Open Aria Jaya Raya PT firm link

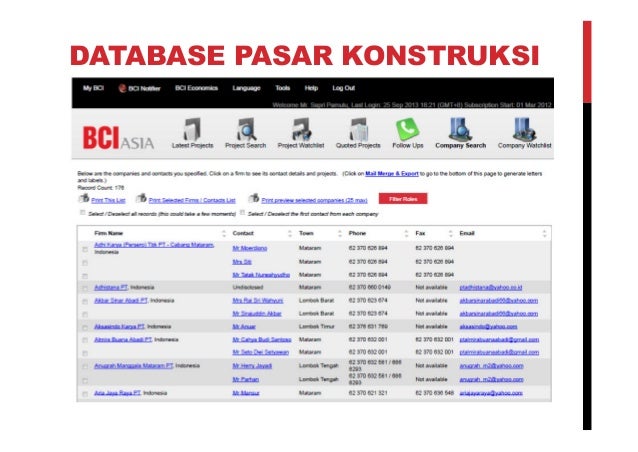click(117, 393)
